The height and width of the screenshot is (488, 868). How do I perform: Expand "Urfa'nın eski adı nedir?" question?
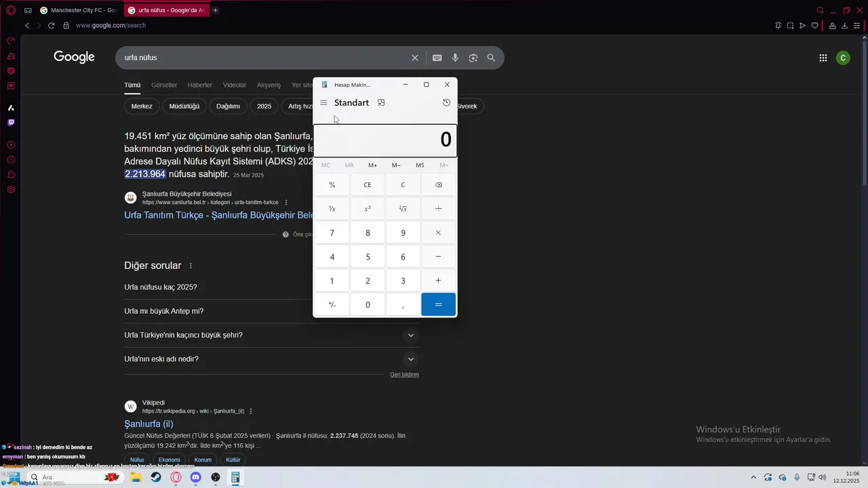pos(272,359)
